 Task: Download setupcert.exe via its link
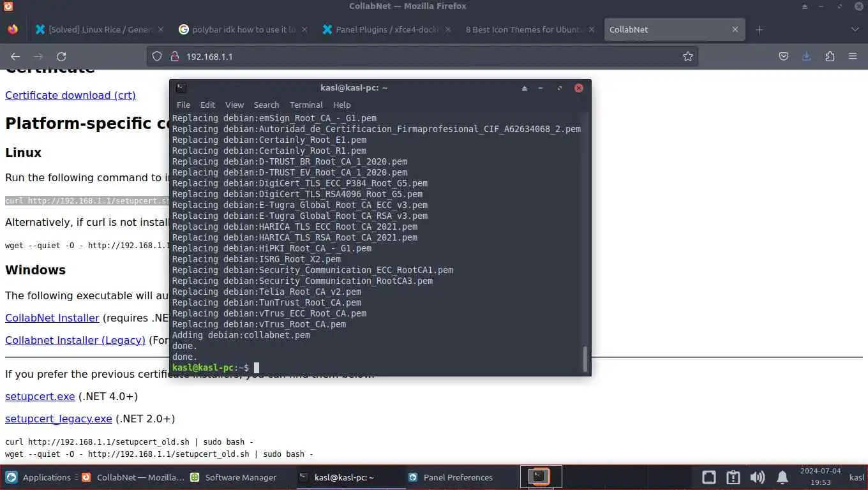(40, 396)
